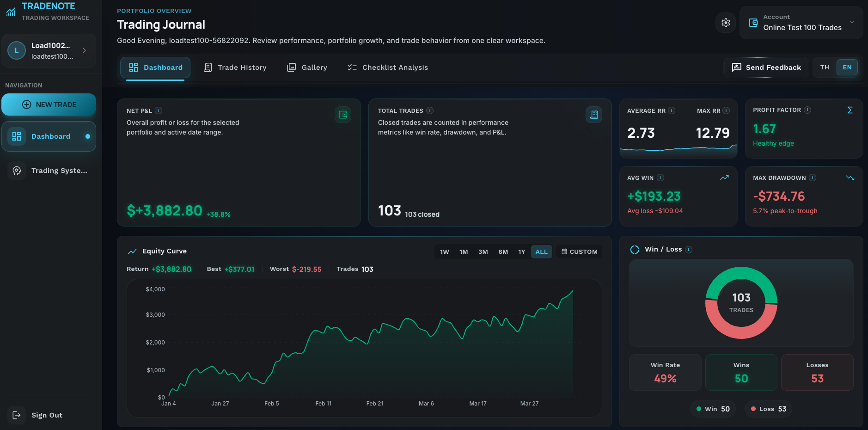Open the Gallery tab
The height and width of the screenshot is (430, 868).
307,68
